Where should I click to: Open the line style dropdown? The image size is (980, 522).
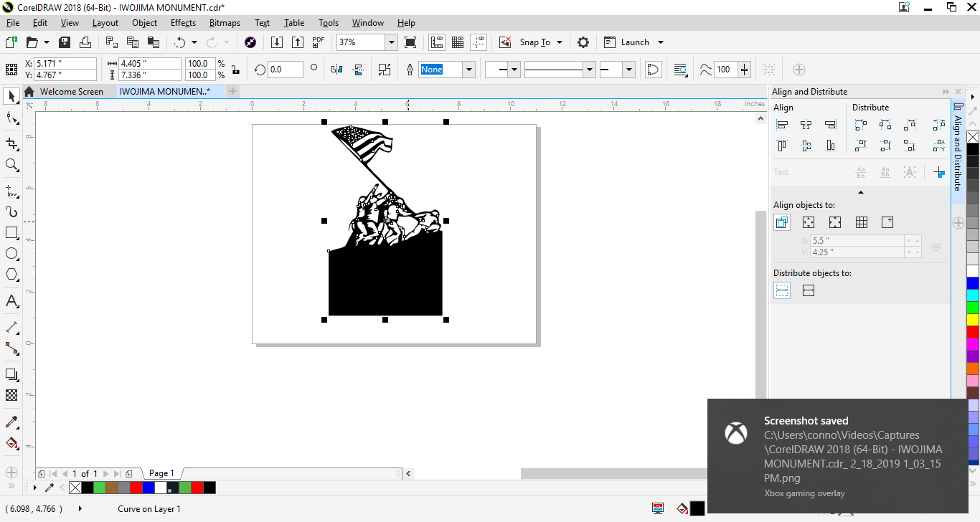[590, 70]
